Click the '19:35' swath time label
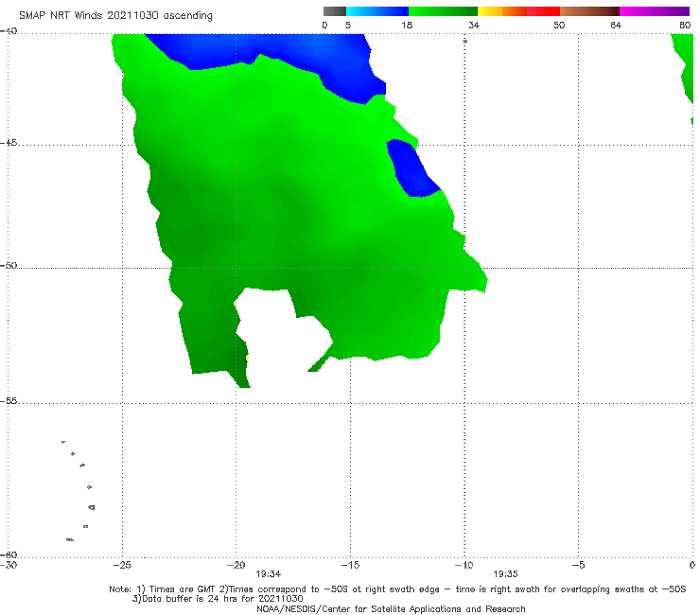 click(x=505, y=574)
